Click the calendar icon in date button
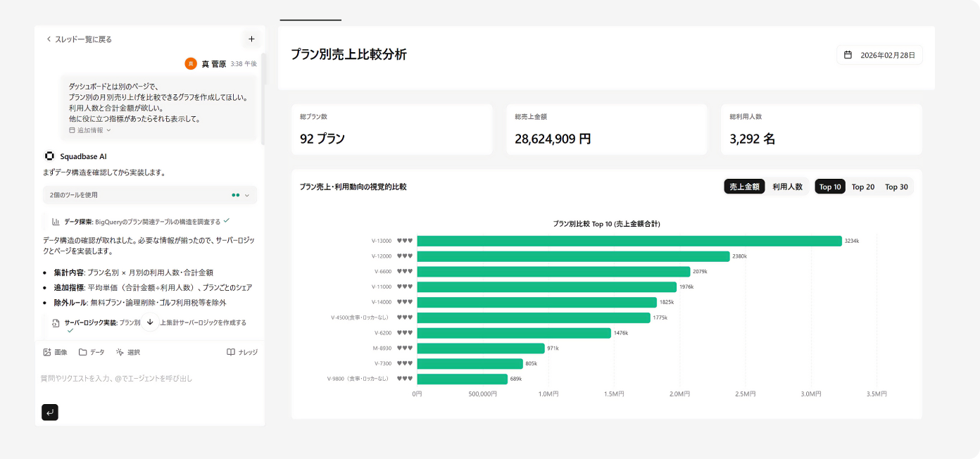Screen dimensions: 980x459 point(848,55)
